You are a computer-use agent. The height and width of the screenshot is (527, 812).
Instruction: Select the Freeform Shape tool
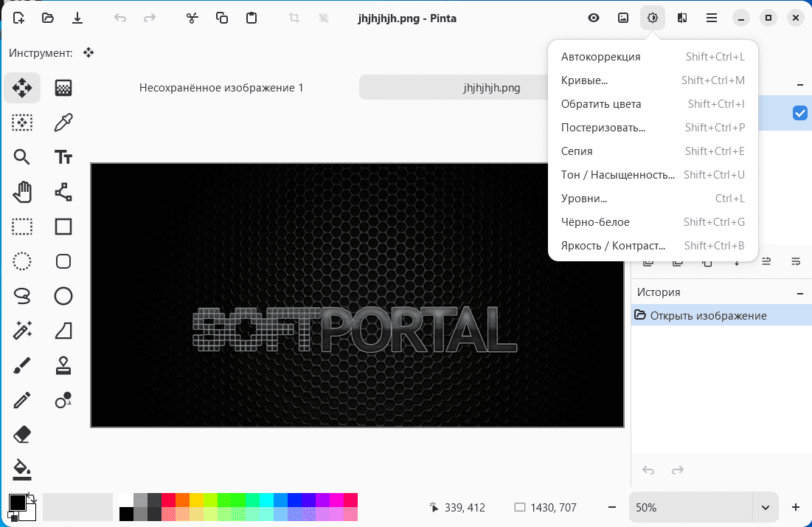pyautogui.click(x=63, y=331)
